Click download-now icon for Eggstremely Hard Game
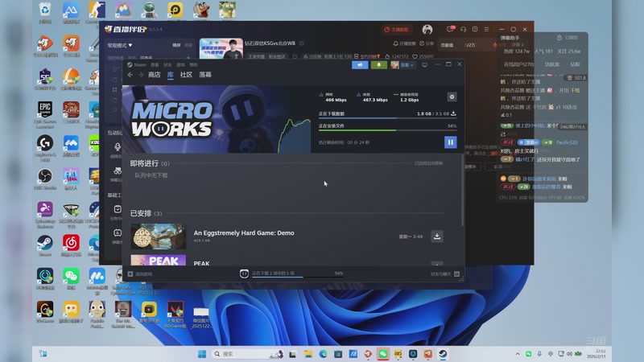644x362 pixels. 437,236
